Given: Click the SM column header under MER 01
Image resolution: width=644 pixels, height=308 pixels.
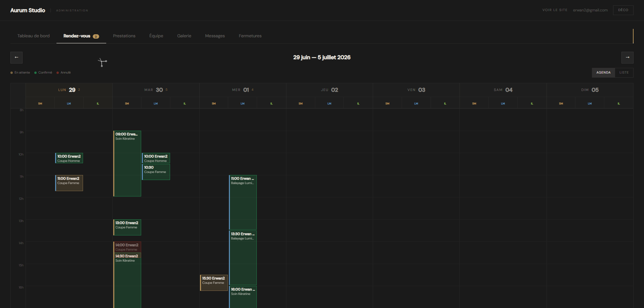Looking at the screenshot, I should coord(214,103).
